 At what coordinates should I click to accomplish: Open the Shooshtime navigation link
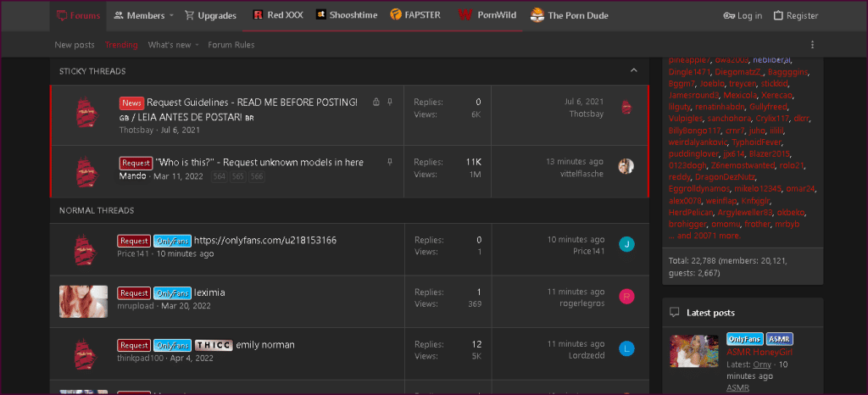(347, 15)
